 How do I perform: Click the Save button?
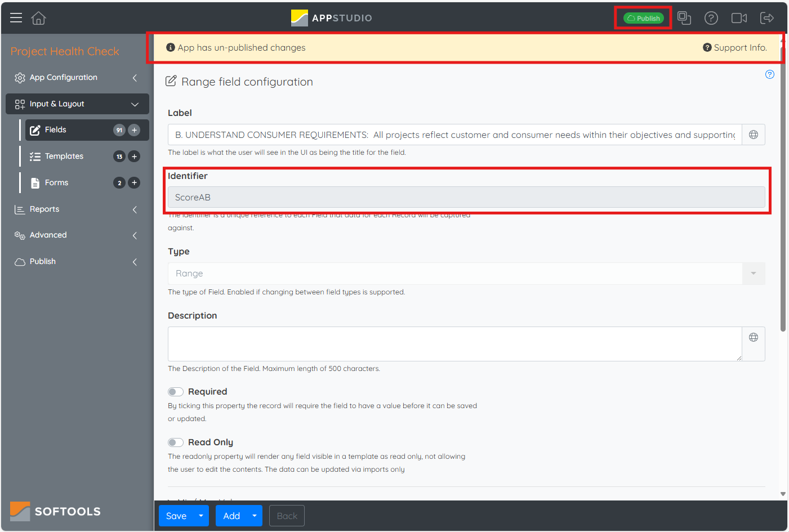pyautogui.click(x=176, y=516)
